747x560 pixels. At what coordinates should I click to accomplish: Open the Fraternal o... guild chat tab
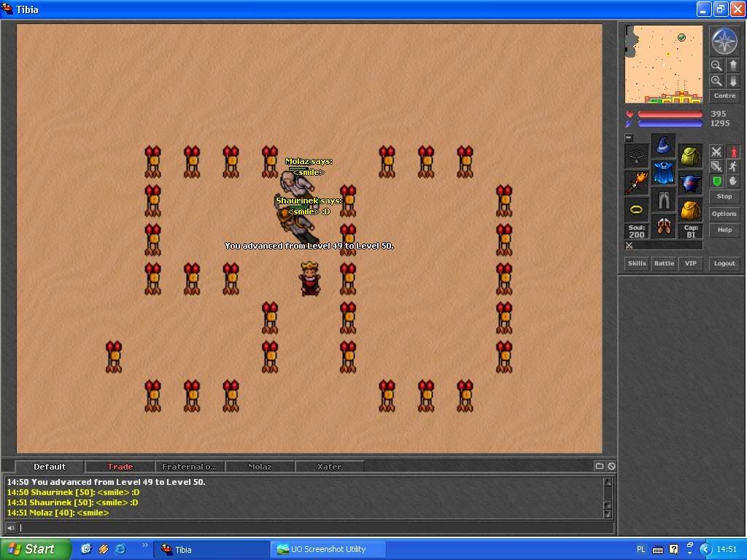pos(190,467)
